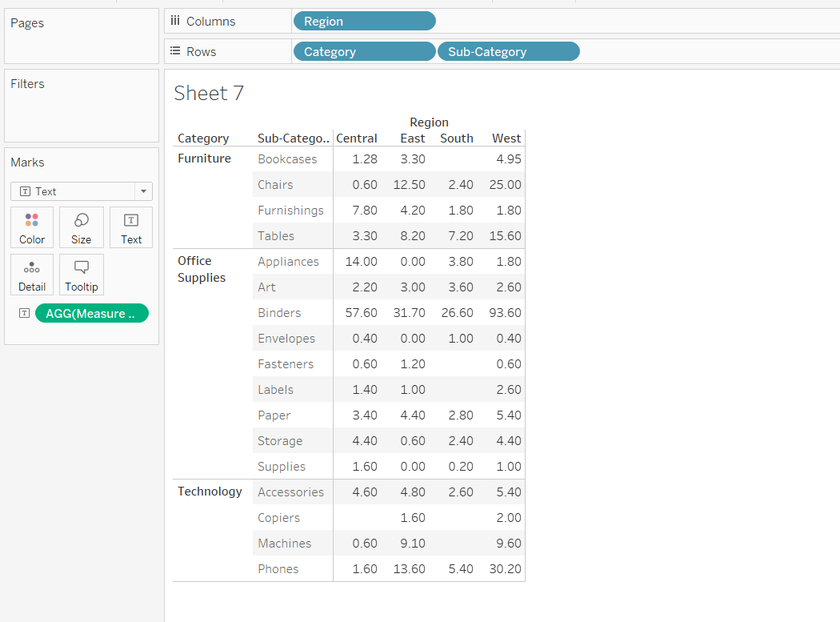Click the Bookcases Central value 1.28
The width and height of the screenshot is (840, 622).
(365, 159)
